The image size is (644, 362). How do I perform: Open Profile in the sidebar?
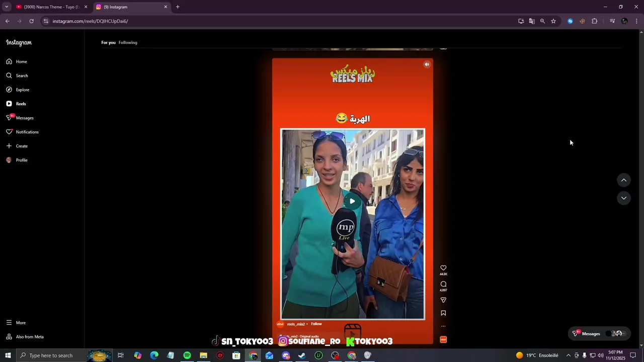[17, 160]
